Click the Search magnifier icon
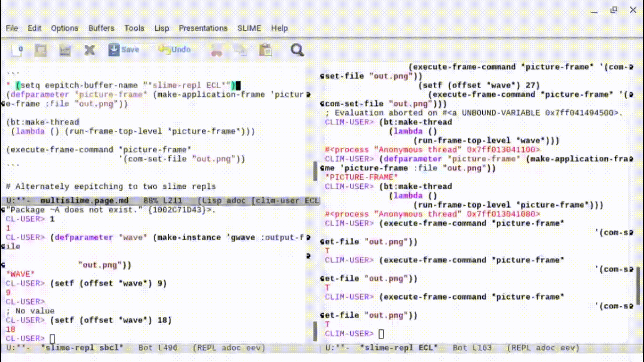 297,50
